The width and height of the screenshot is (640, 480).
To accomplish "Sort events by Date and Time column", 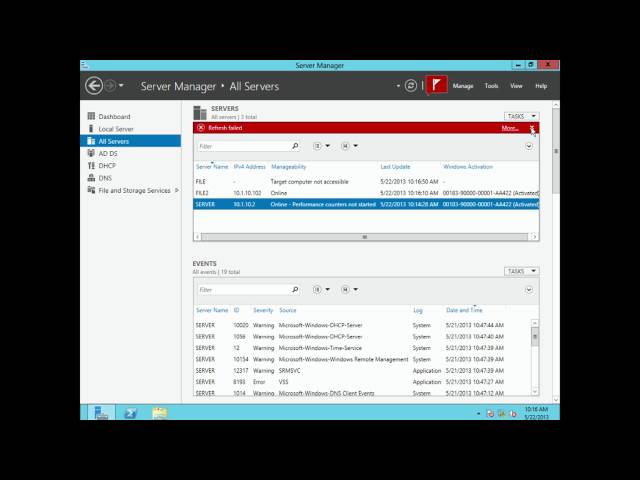I will 464,310.
